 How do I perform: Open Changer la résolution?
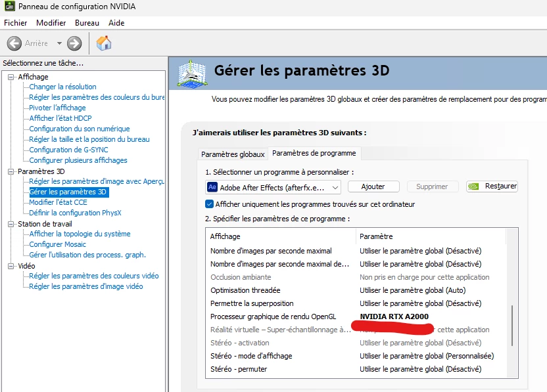63,87
